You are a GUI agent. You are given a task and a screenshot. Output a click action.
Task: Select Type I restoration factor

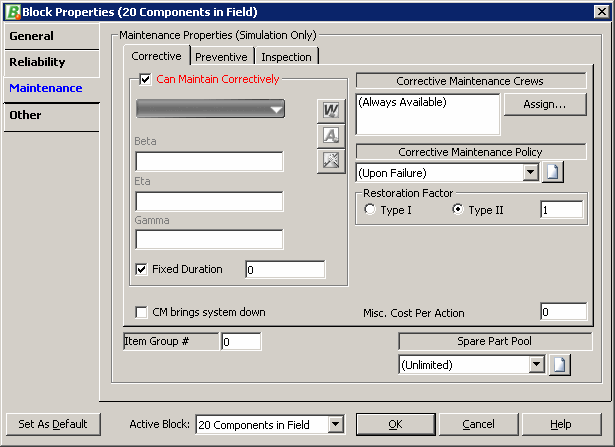tap(370, 209)
